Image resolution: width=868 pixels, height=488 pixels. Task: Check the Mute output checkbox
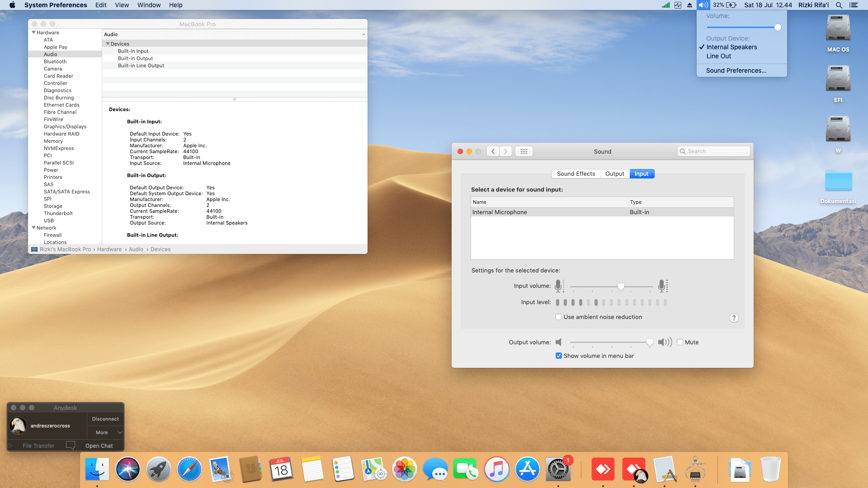(680, 343)
